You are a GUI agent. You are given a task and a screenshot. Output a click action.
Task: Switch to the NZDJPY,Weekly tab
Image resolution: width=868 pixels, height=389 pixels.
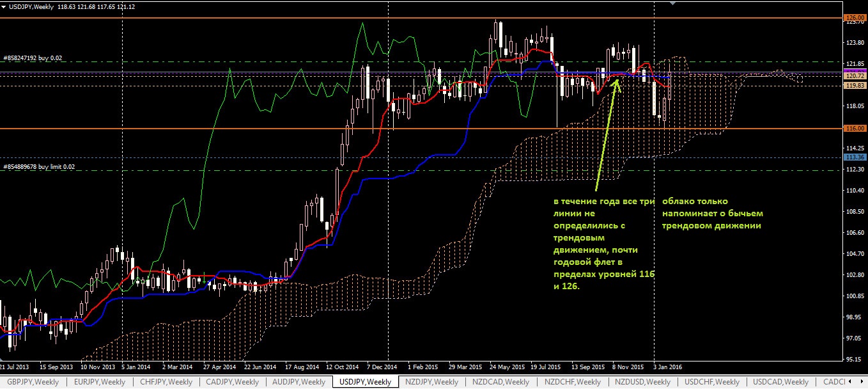(431, 382)
